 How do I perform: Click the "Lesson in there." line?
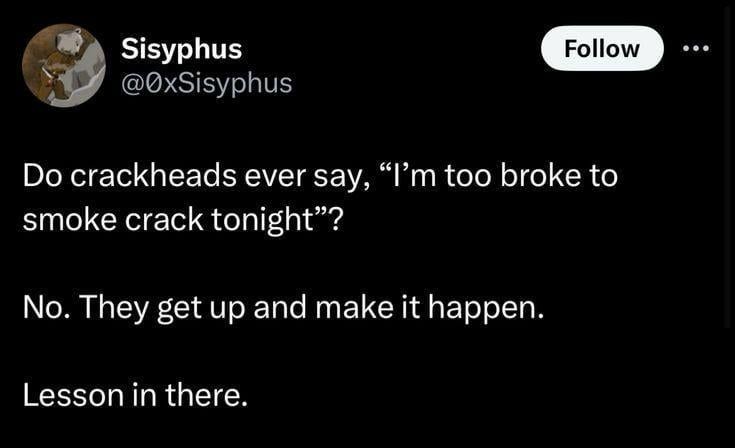[x=134, y=394]
